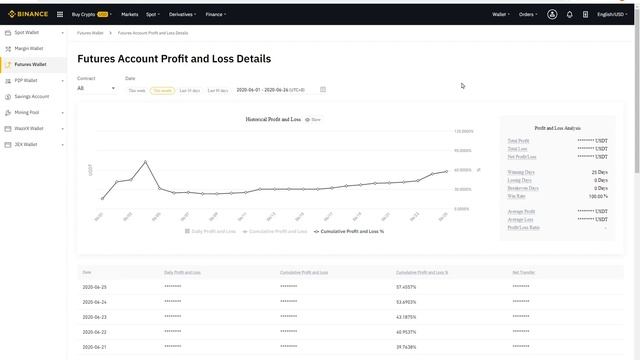Image resolution: width=640 pixels, height=360 pixels.
Task: Go to Futures Wallet breadcrumb link
Action: click(x=90, y=33)
